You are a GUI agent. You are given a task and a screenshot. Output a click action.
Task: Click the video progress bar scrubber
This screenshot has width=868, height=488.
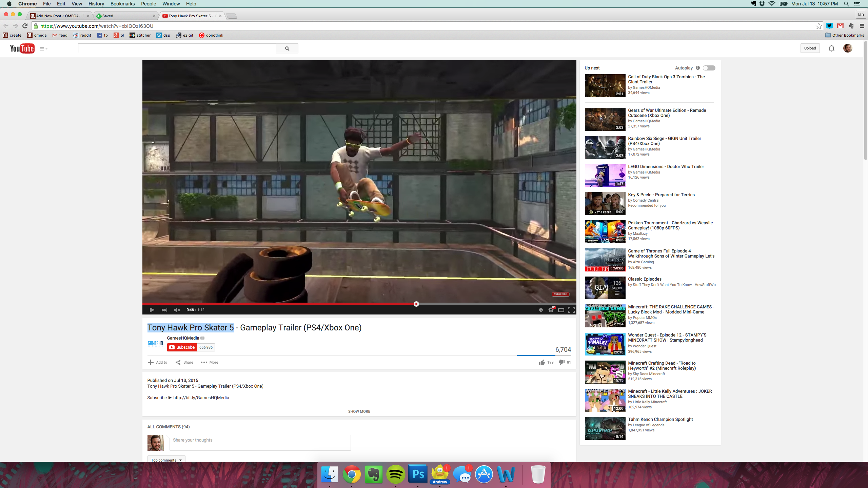click(416, 304)
